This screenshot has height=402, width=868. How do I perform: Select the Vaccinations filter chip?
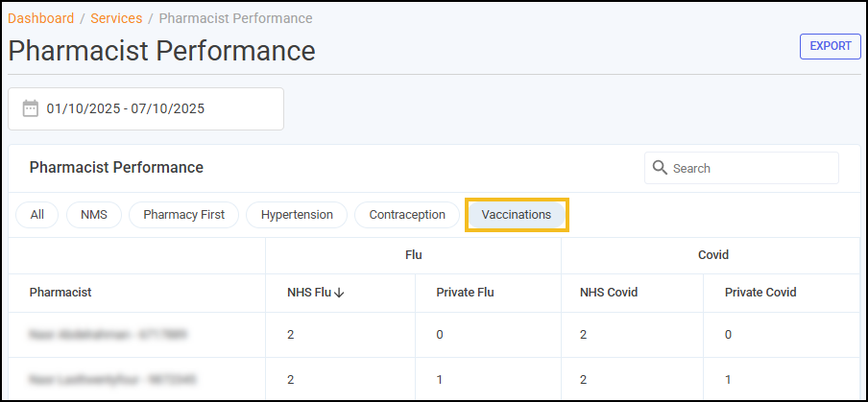click(517, 215)
